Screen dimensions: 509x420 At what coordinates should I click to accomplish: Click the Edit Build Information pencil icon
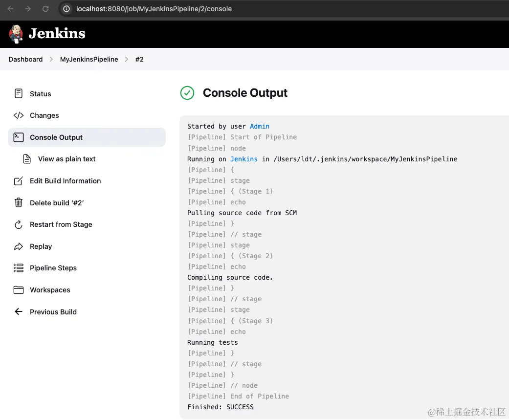click(x=18, y=181)
